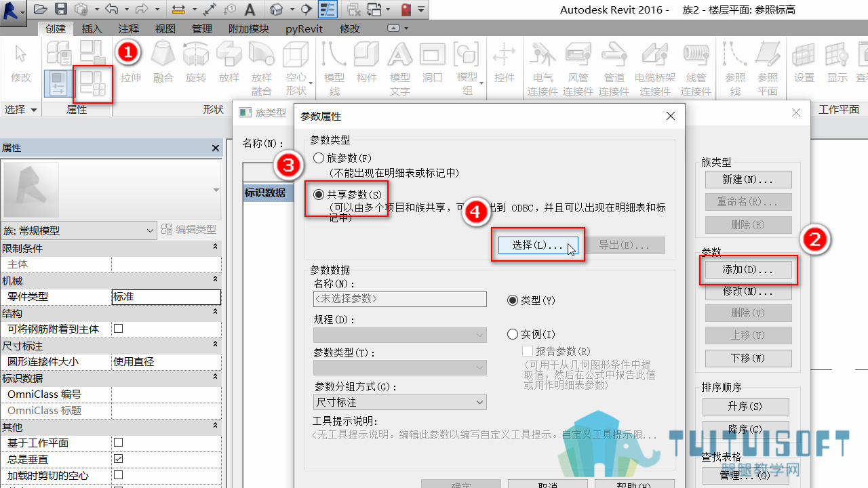Screen dimensions: 868x488
Task: Select the 模型文字 (Model Text) tool
Action: pos(399,69)
